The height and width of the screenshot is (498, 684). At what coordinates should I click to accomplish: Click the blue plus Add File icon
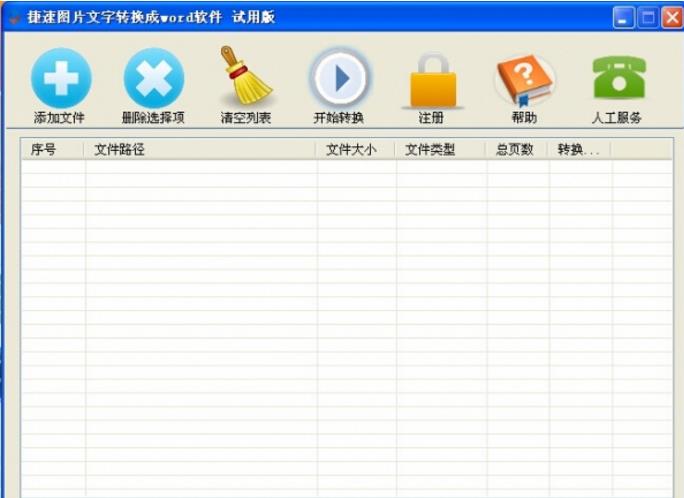pyautogui.click(x=62, y=78)
